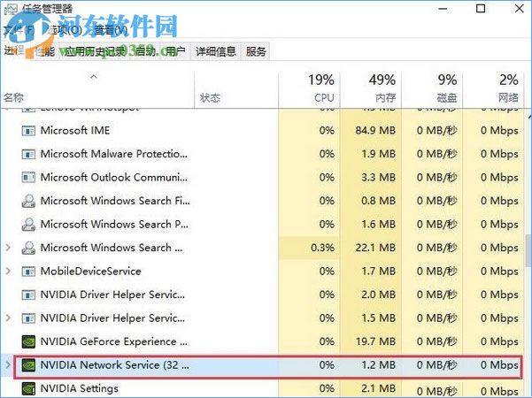Select the Microsoft Malware Protectio... row
This screenshot has height=398, width=532.
point(262,154)
